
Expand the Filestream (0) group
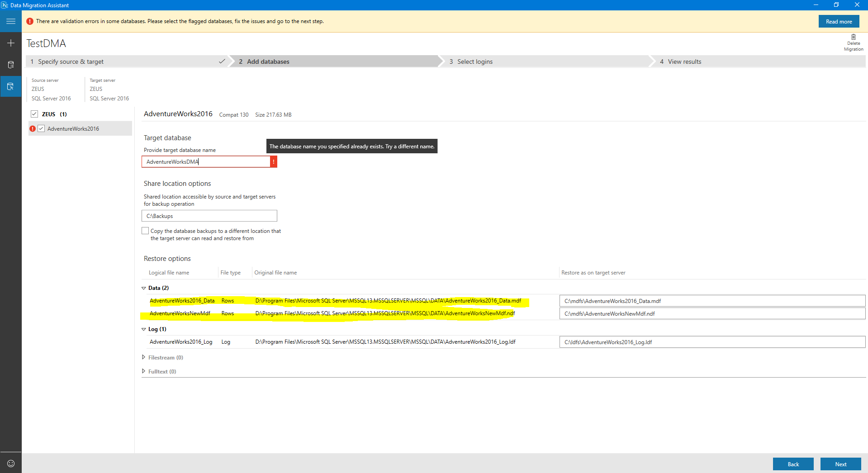(x=144, y=357)
